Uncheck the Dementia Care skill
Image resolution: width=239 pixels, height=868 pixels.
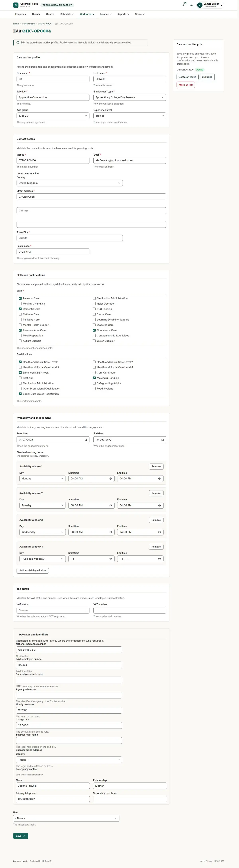click(x=20, y=309)
